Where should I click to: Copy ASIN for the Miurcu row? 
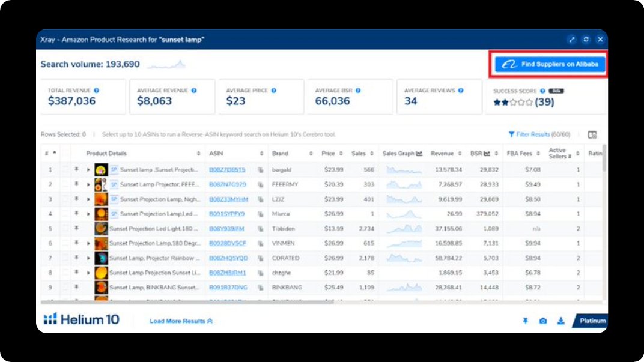(260, 214)
